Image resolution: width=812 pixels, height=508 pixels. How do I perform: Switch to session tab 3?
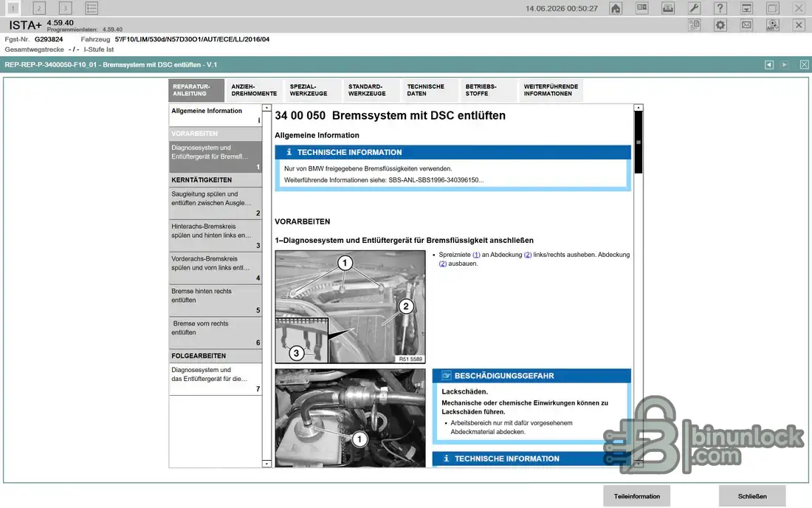(65, 8)
